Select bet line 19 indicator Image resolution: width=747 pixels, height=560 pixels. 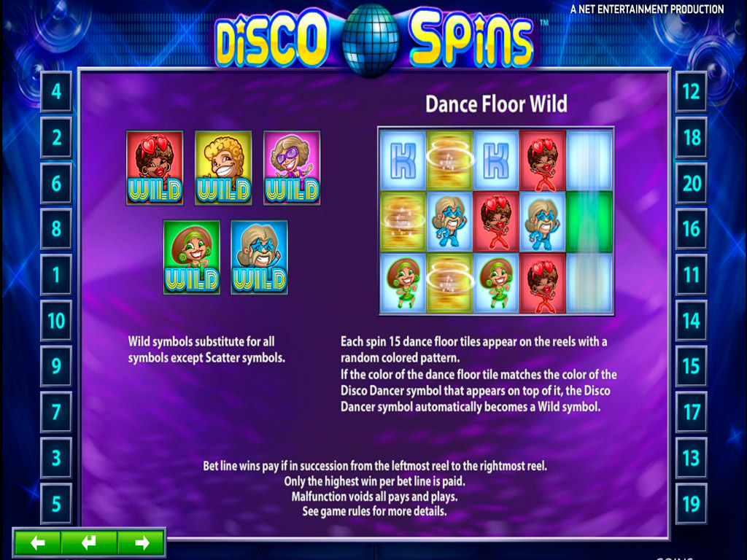click(x=691, y=504)
